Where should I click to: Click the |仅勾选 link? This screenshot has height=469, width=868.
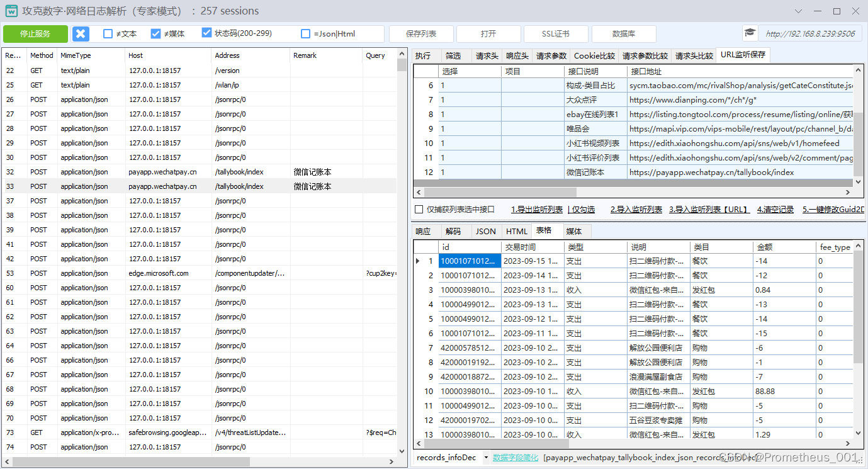[581, 210]
